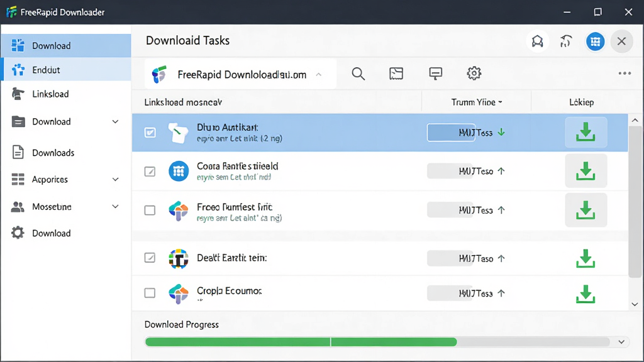
Task: Click the vertical scrollbar thumb of task list
Action: coord(635,202)
